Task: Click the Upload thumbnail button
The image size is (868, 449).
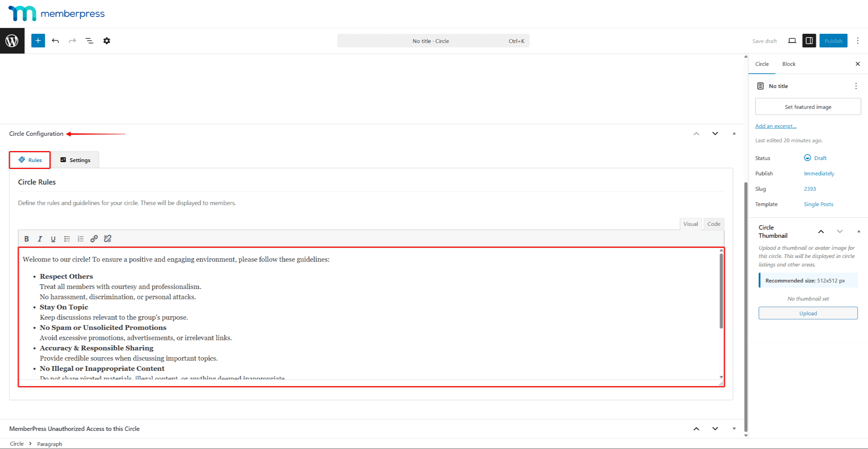Action: [x=808, y=313]
